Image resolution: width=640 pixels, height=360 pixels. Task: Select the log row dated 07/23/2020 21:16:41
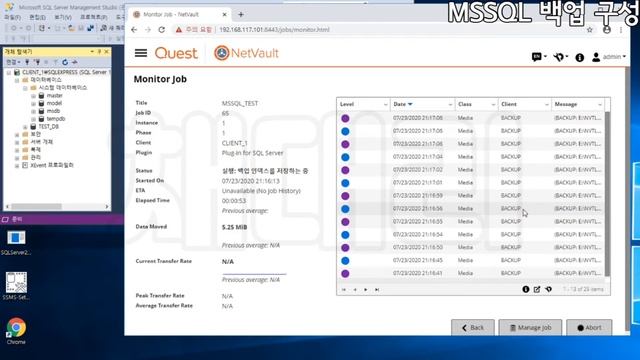coord(471,273)
